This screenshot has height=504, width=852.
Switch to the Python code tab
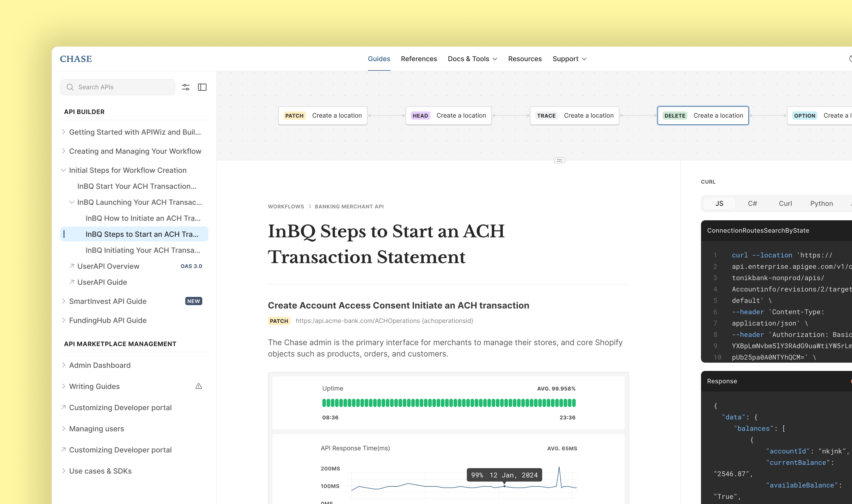[x=822, y=203]
